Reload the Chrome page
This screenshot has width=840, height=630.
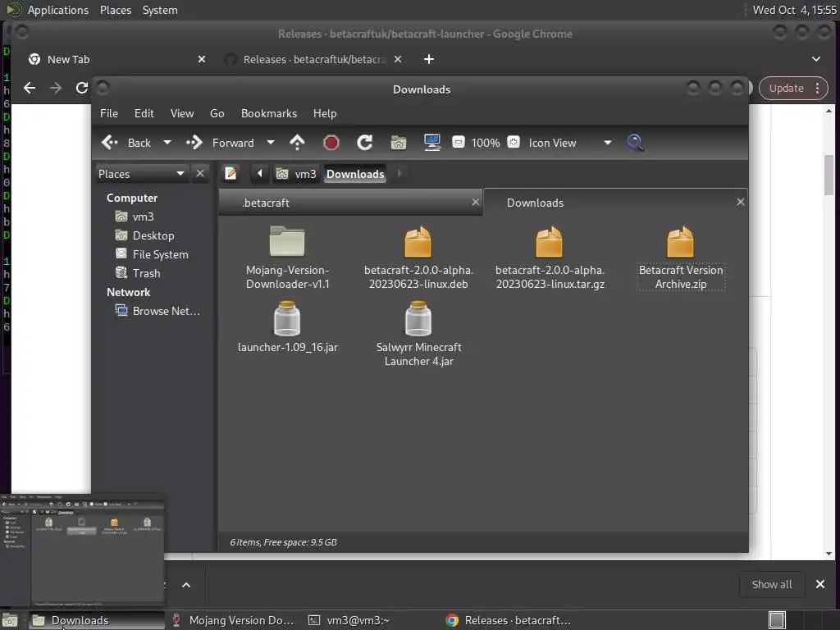[x=81, y=88]
